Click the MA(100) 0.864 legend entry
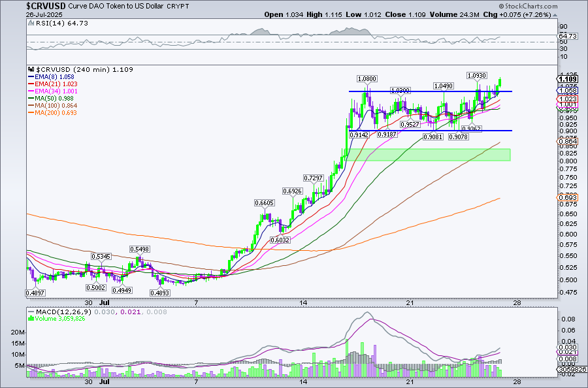 pyautogui.click(x=56, y=105)
